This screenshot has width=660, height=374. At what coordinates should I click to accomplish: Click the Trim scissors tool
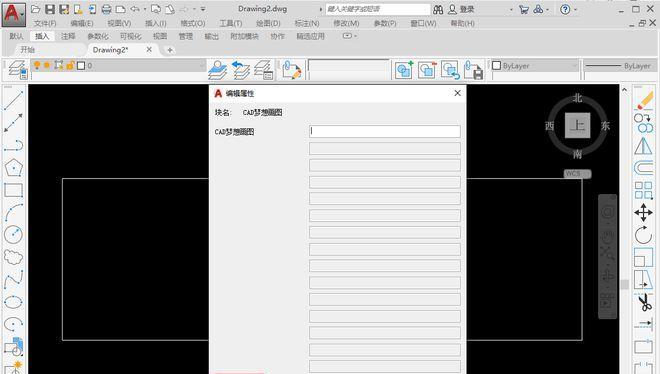(644, 302)
